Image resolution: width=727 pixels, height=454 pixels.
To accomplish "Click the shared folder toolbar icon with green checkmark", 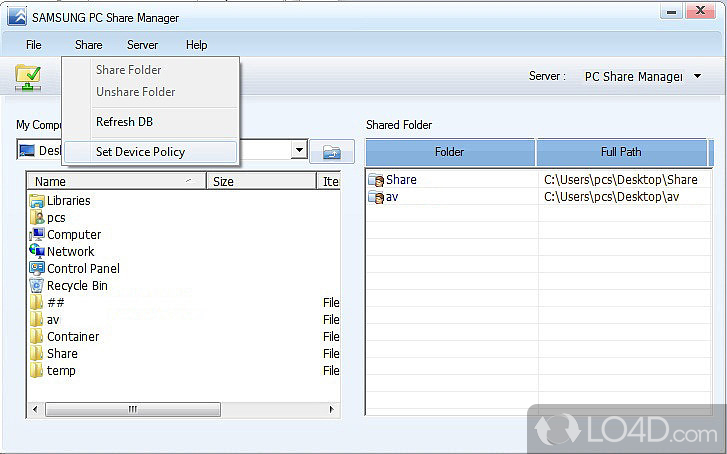I will click(x=27, y=77).
